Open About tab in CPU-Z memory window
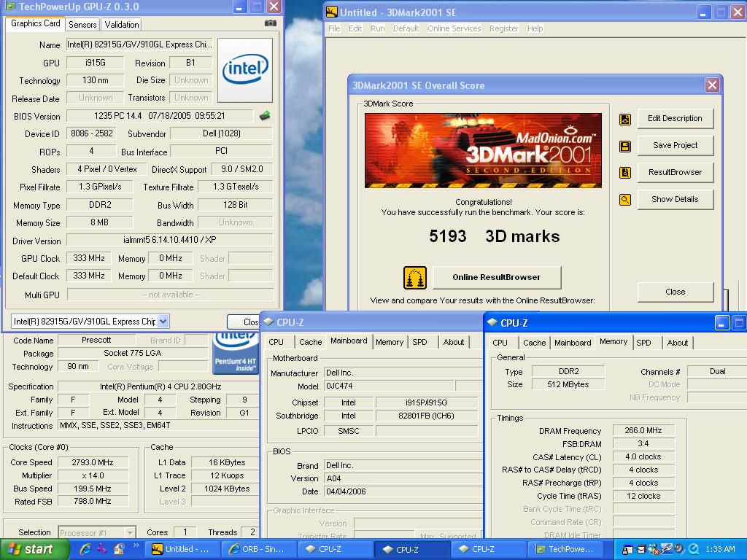The width and height of the screenshot is (747, 560). tap(678, 343)
